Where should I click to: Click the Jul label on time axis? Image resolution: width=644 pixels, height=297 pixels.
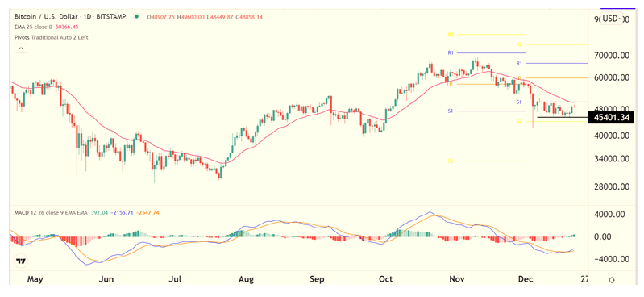pos(176,280)
